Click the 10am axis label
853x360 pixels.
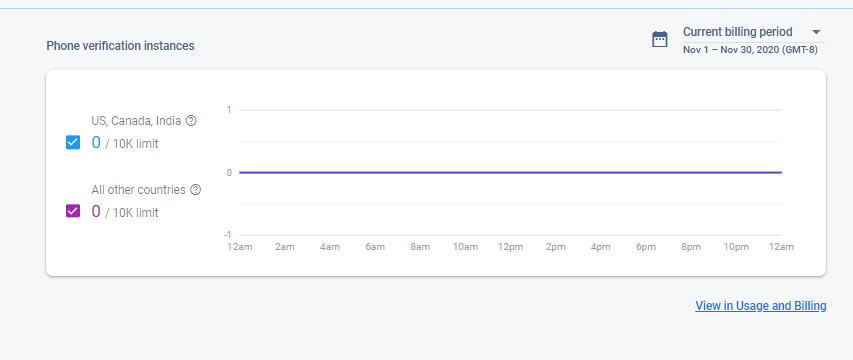click(x=465, y=247)
